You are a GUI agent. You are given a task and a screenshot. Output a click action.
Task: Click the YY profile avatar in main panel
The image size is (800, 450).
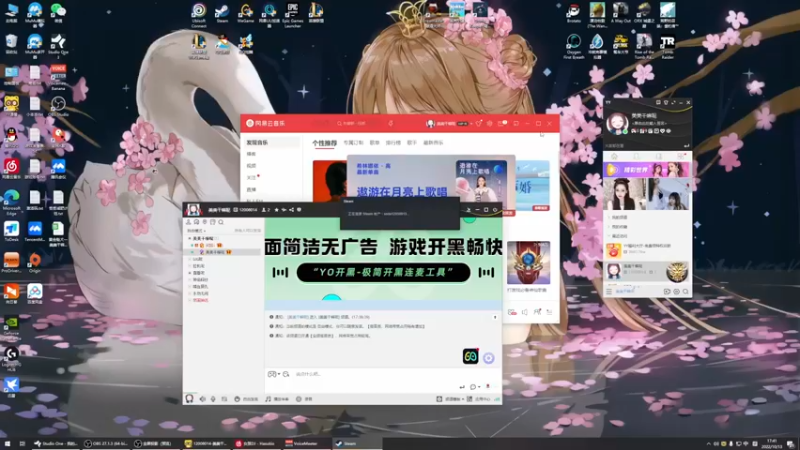pyautogui.click(x=617, y=123)
